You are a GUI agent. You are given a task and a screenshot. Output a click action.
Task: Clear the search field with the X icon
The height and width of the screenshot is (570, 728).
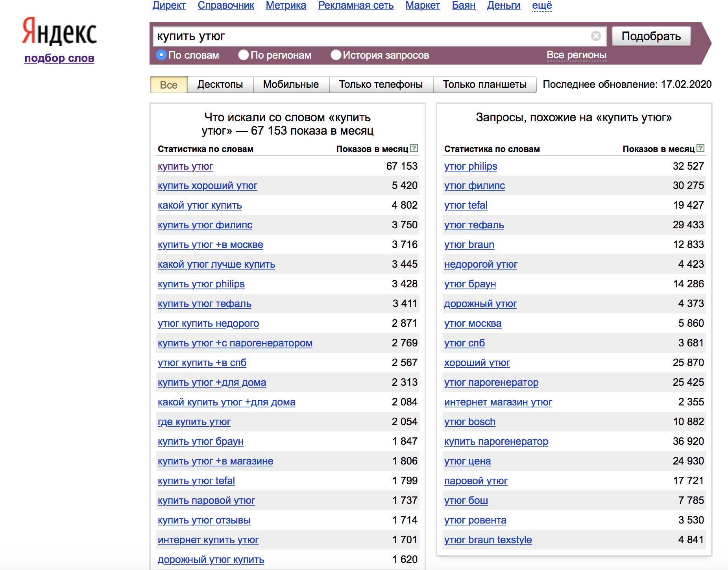click(596, 36)
